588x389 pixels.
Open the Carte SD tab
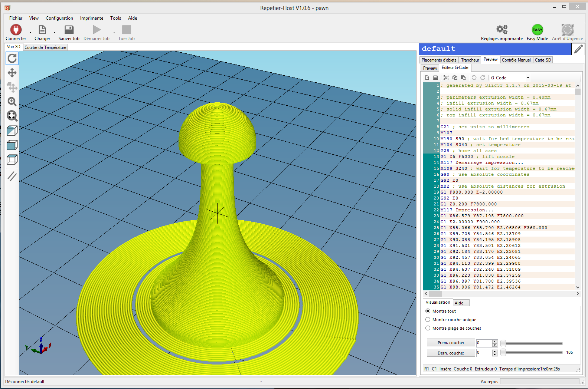pyautogui.click(x=543, y=60)
